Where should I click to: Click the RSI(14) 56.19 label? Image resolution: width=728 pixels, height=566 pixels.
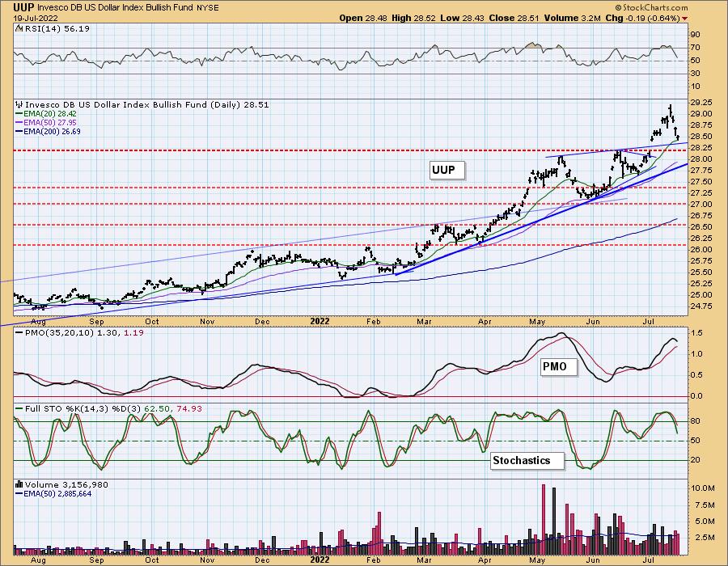56,29
